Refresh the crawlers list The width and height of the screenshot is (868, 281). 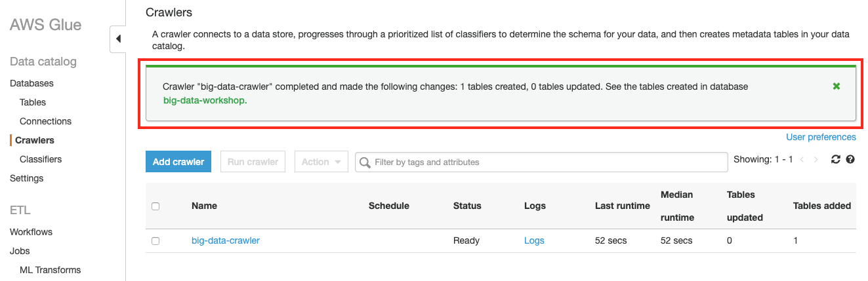click(836, 160)
